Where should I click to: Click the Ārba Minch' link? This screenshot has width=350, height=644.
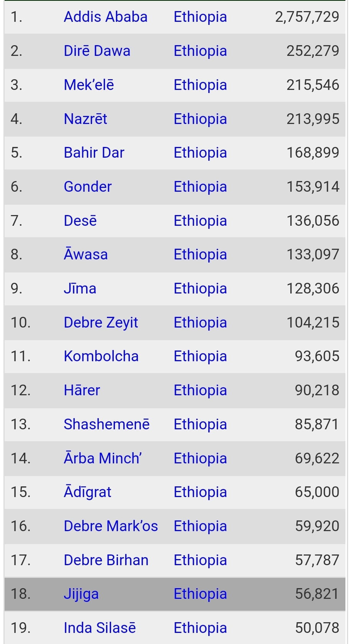[103, 458]
